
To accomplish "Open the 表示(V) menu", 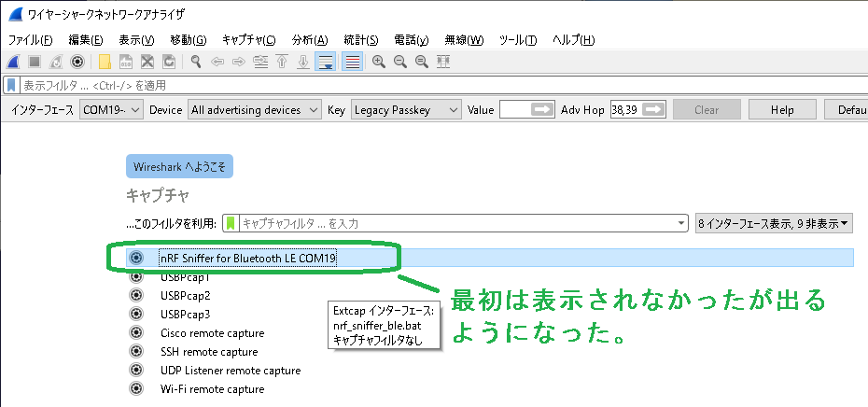I will 136,40.
